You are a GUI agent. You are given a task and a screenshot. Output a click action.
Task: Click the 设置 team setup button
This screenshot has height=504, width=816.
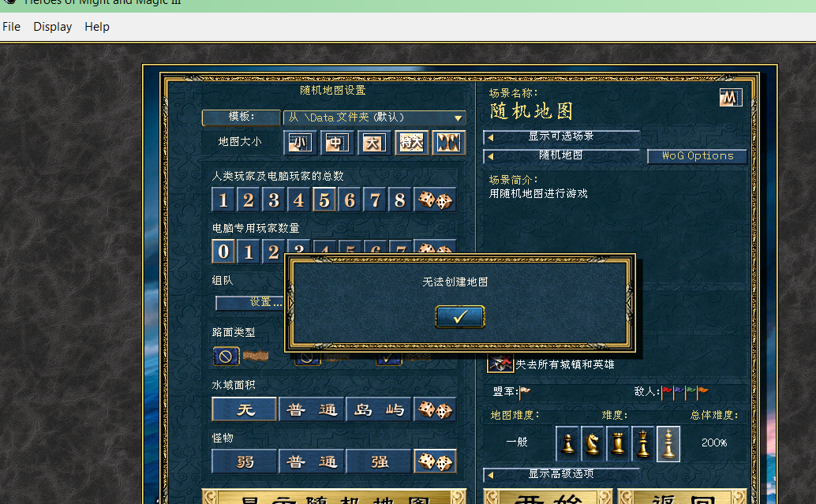click(x=261, y=302)
